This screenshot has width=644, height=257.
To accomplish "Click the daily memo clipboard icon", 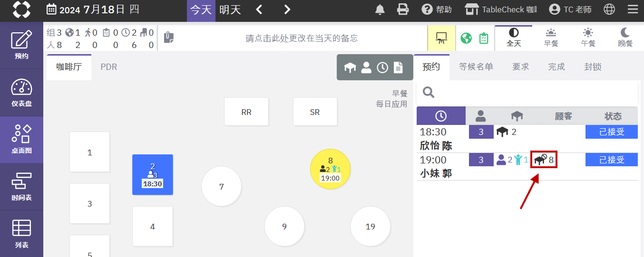I will (169, 38).
